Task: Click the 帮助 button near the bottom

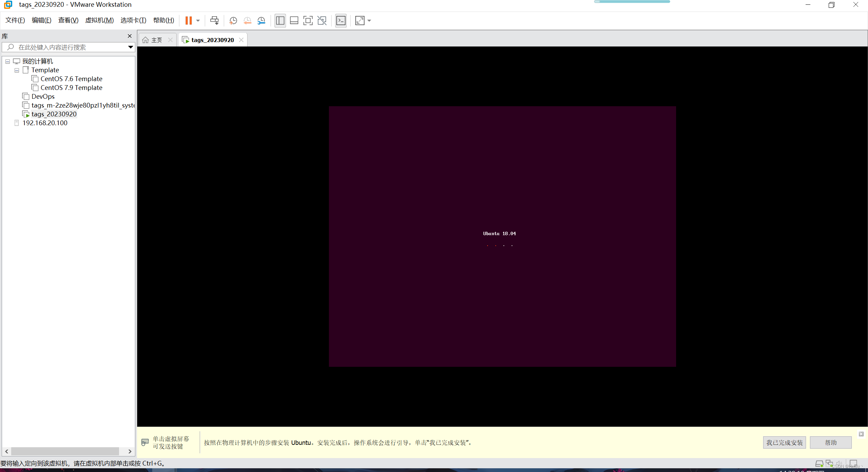Action: (831, 442)
